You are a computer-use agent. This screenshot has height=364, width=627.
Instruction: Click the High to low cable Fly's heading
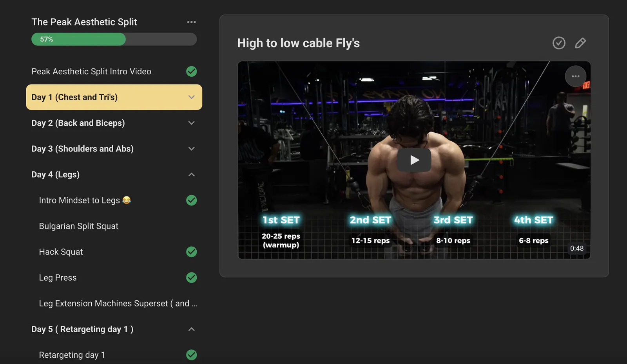coord(298,43)
